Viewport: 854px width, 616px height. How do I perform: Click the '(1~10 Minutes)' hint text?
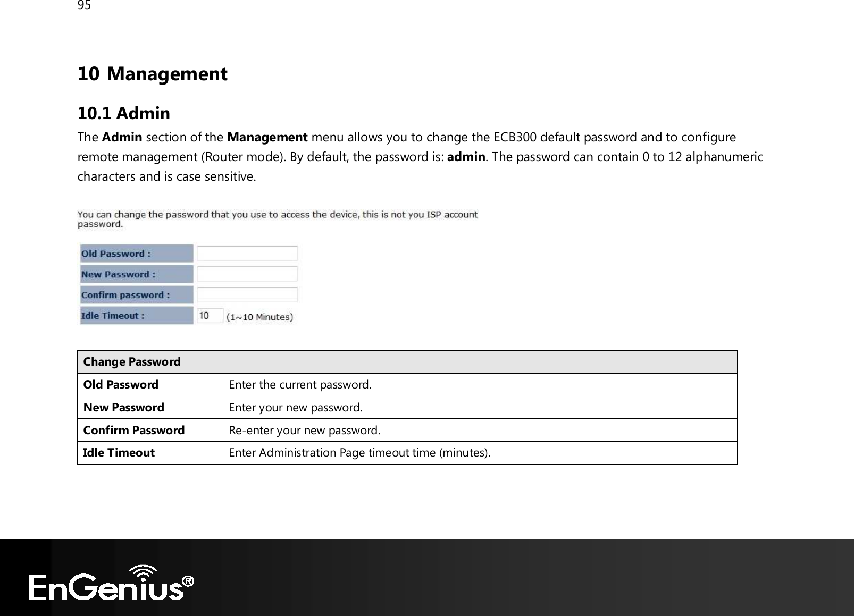tap(260, 317)
